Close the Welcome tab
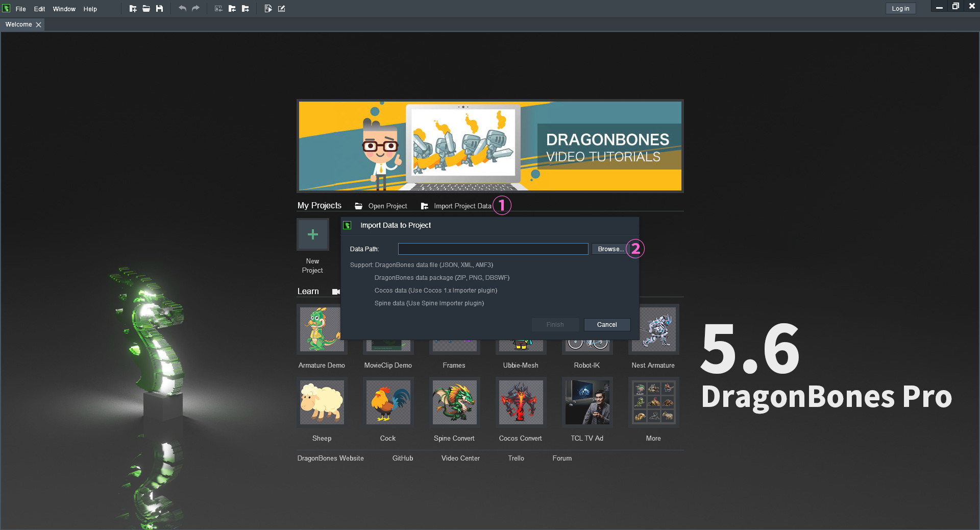 (38, 25)
